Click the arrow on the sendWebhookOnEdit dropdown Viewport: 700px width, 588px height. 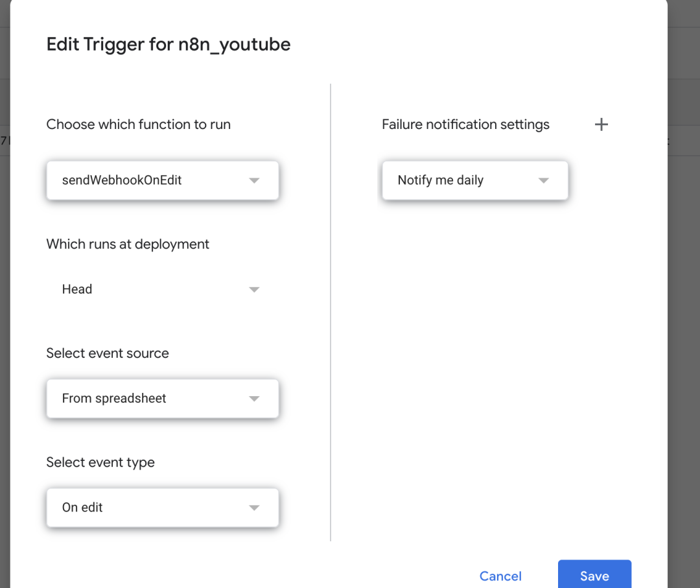pos(254,180)
